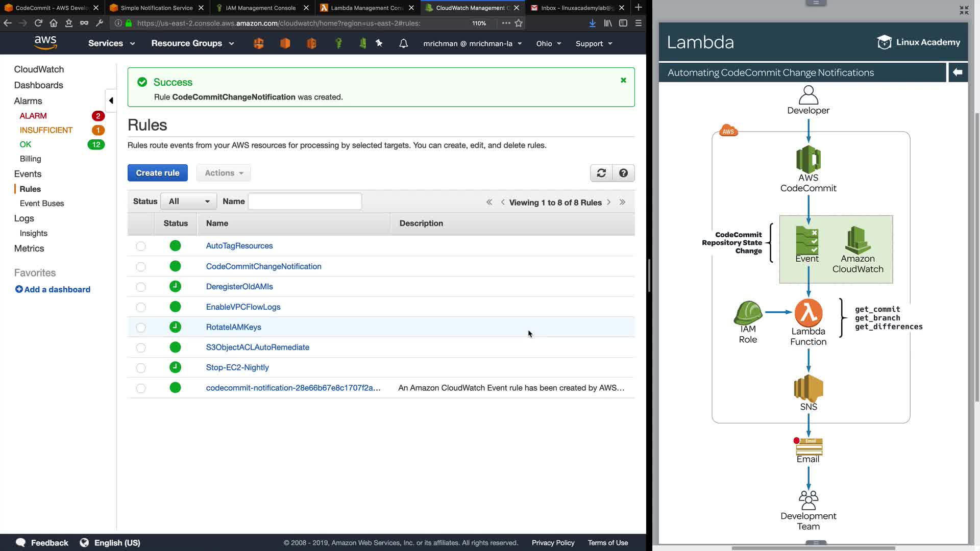Open the CodeCommitChangeNotification rule link

tap(263, 266)
